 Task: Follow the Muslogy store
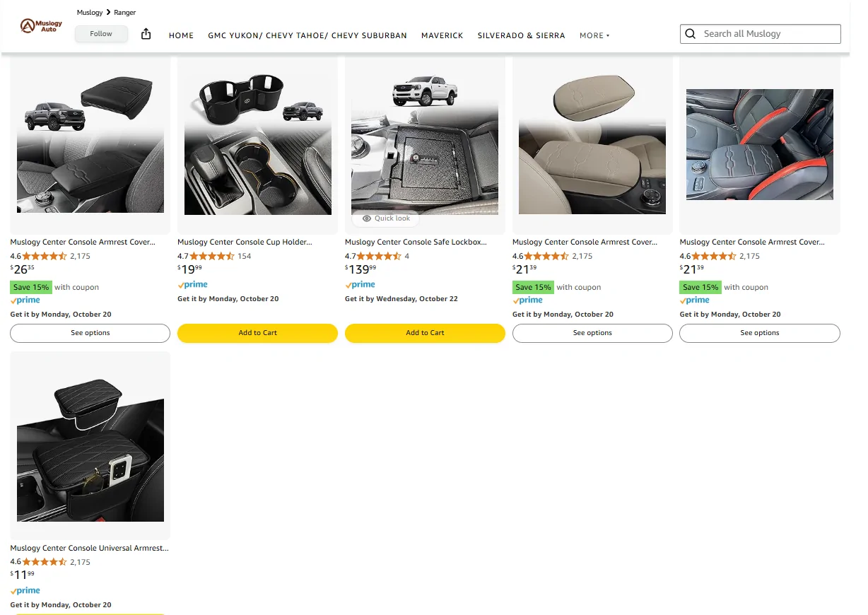pyautogui.click(x=101, y=34)
